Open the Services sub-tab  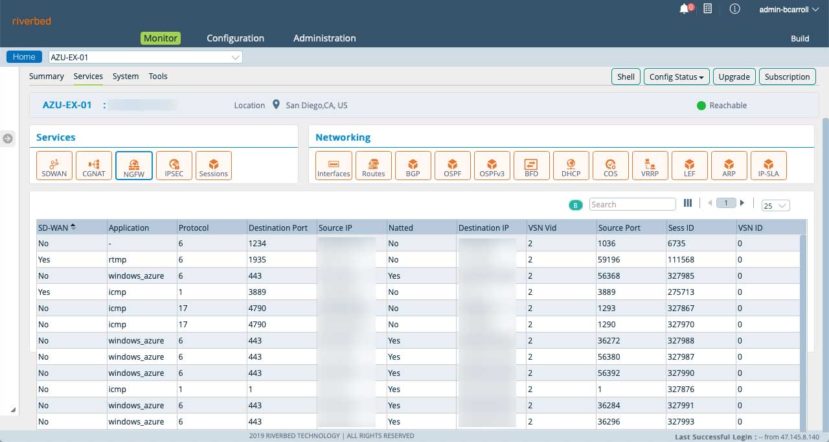pyautogui.click(x=88, y=76)
